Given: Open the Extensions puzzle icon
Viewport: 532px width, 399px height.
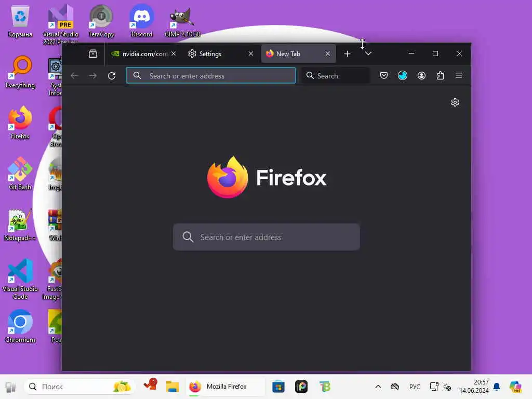Looking at the screenshot, I should click(x=440, y=75).
